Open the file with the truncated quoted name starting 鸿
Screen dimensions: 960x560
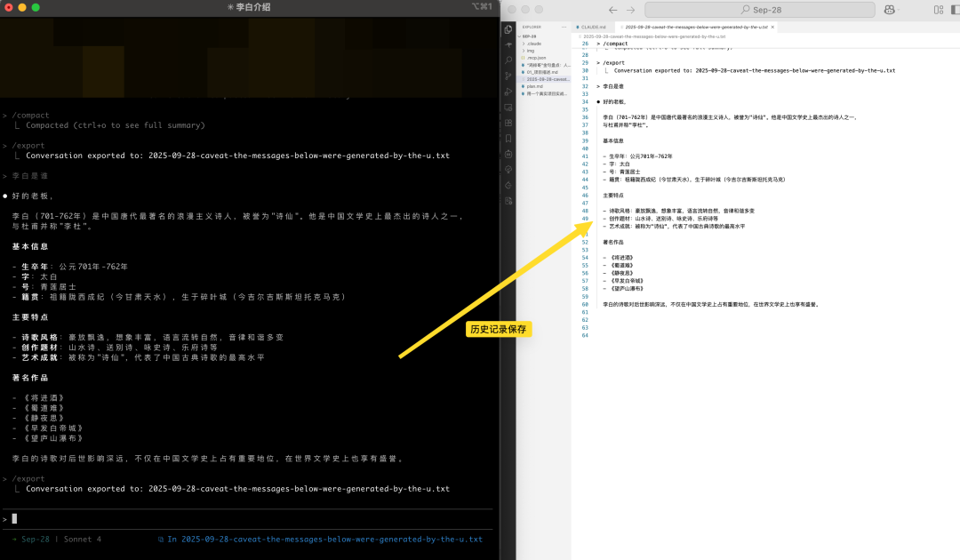pyautogui.click(x=544, y=65)
